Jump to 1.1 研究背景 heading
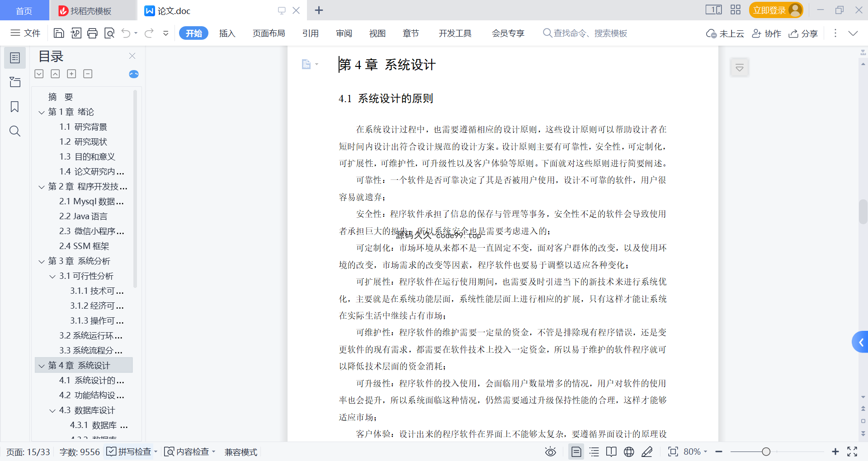This screenshot has width=868, height=461. (83, 127)
